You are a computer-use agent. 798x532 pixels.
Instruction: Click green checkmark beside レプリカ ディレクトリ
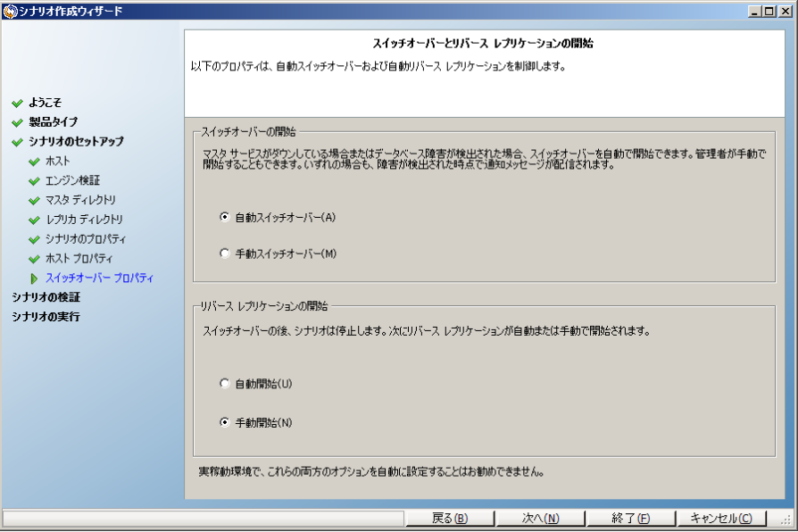pos(34,220)
